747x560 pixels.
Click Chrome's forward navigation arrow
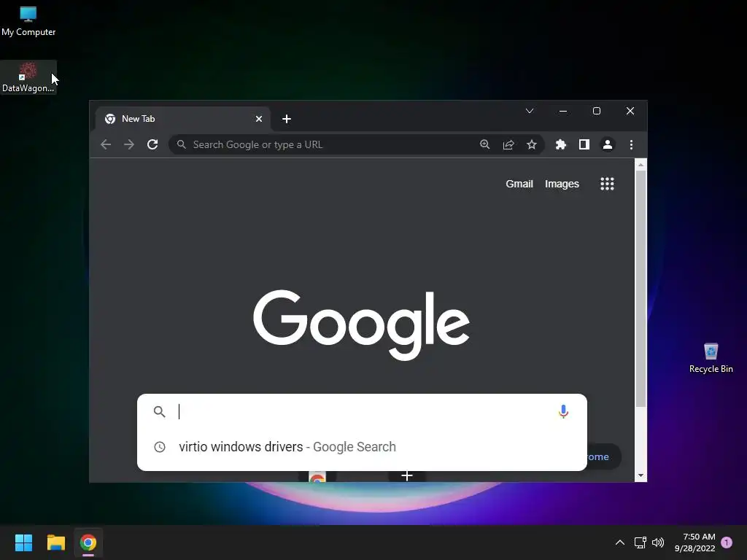click(128, 144)
